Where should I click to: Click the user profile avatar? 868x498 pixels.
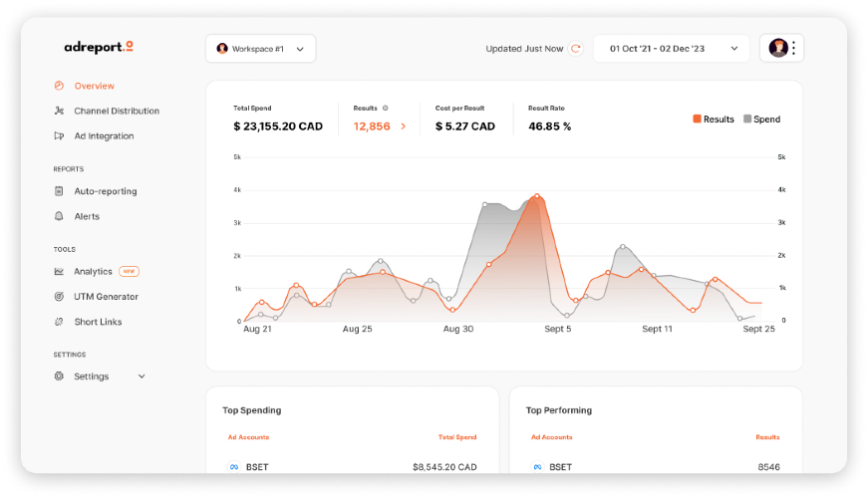(778, 48)
